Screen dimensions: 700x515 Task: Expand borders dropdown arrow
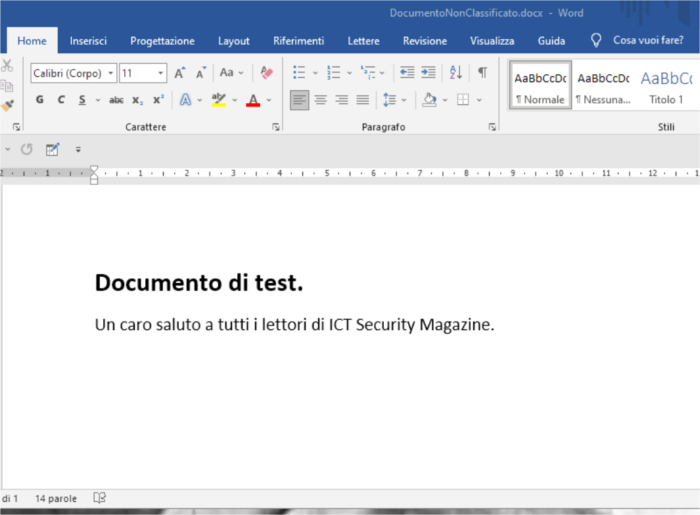point(479,100)
